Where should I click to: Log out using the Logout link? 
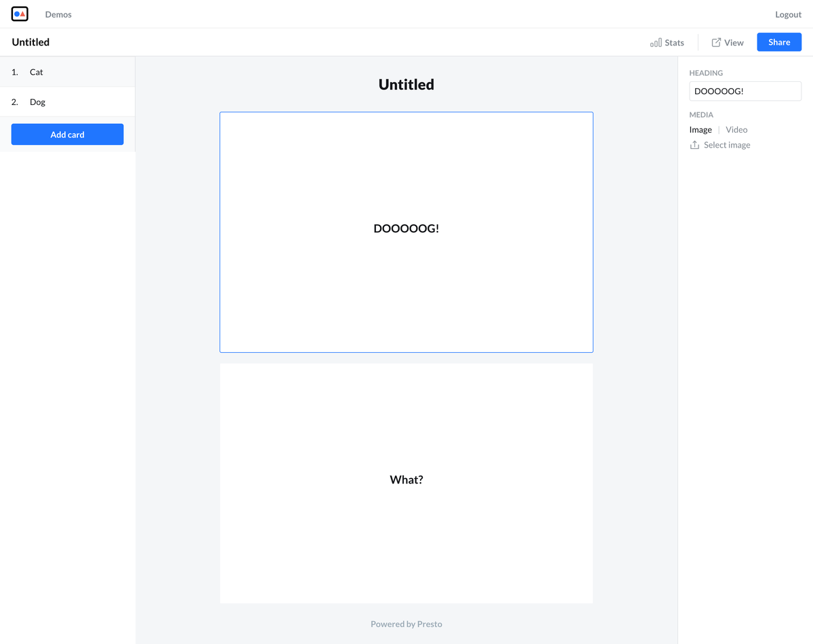pos(788,14)
